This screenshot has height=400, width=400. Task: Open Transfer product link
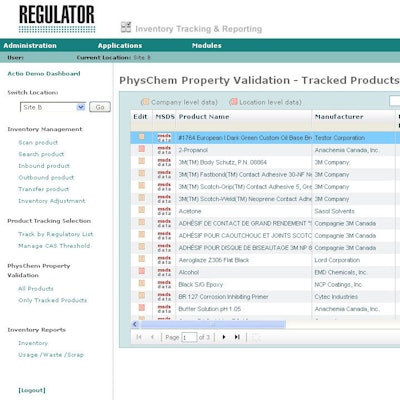coord(44,189)
